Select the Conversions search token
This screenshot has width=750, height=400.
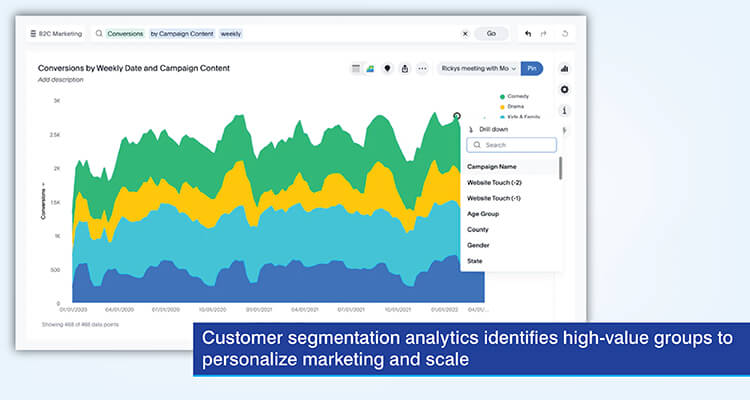click(x=125, y=33)
